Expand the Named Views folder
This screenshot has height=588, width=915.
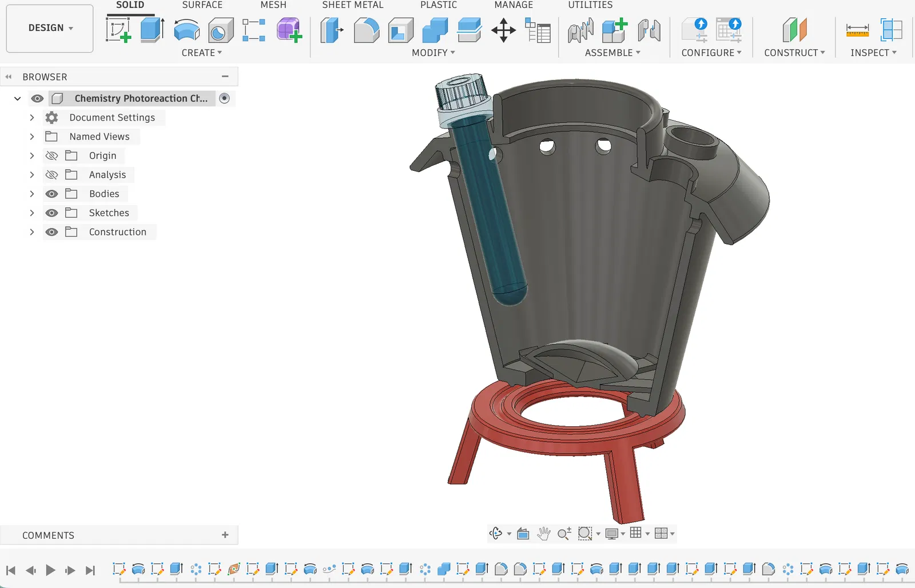(x=32, y=137)
